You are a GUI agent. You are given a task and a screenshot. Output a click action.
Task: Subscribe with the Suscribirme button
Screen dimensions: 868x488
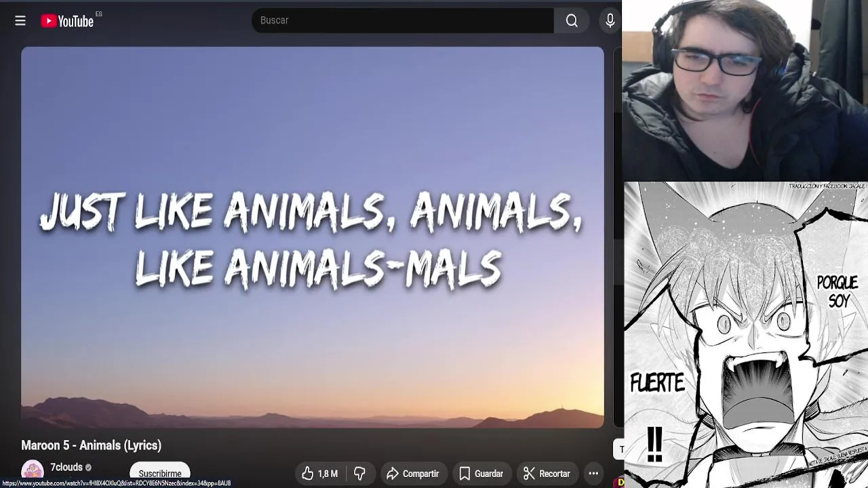pos(160,473)
